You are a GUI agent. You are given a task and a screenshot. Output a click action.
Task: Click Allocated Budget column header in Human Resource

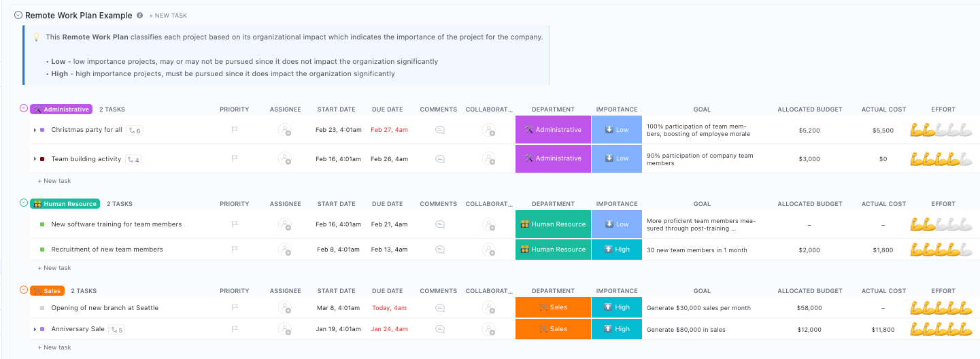(x=810, y=204)
